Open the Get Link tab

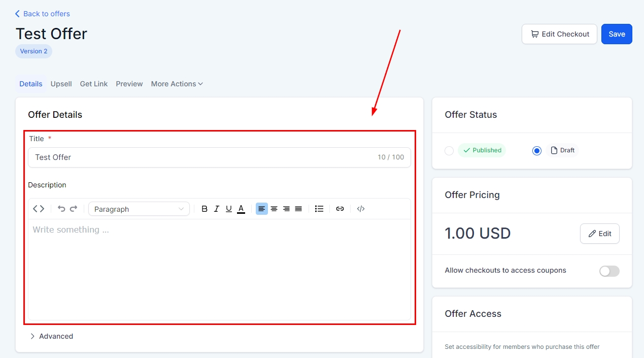coord(94,84)
